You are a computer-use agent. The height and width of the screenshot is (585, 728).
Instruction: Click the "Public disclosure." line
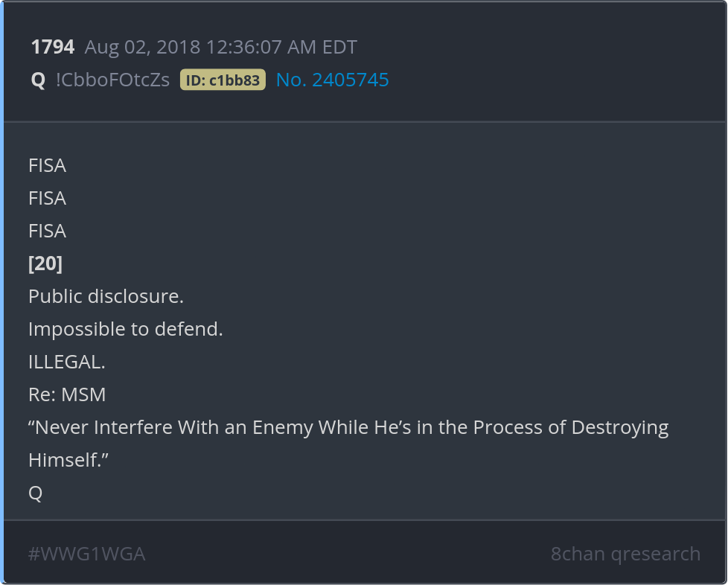point(106,296)
